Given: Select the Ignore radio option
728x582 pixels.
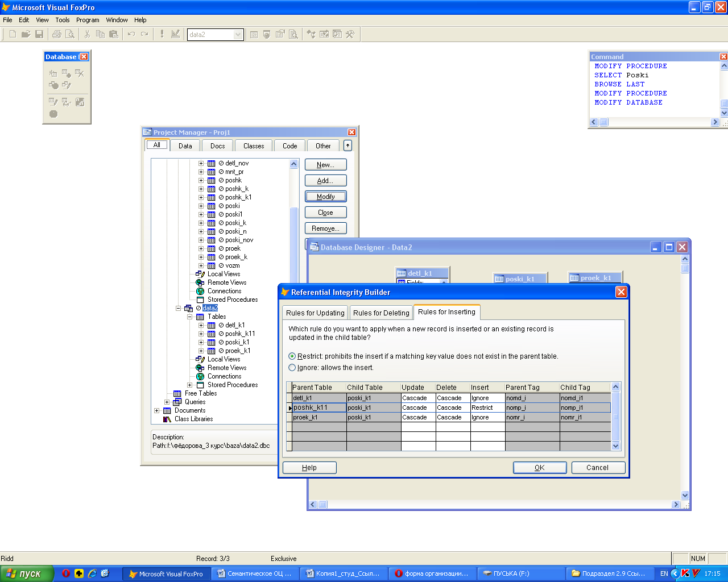Looking at the screenshot, I should (x=292, y=368).
